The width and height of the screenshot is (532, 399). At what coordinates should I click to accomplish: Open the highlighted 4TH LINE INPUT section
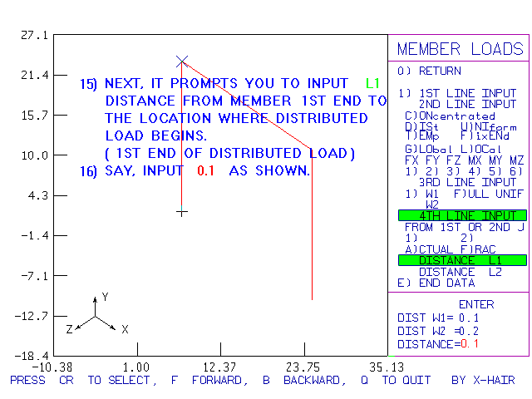pos(461,215)
